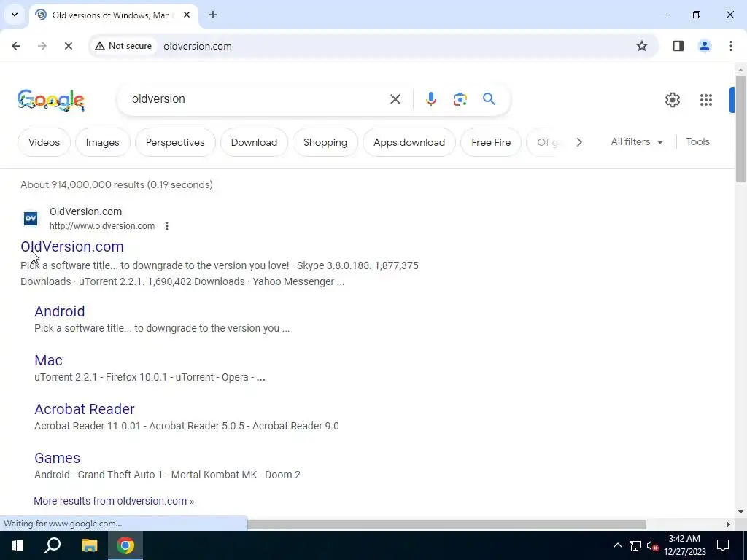Clear the search box with X
Viewport: 747px width, 560px height.
(395, 99)
